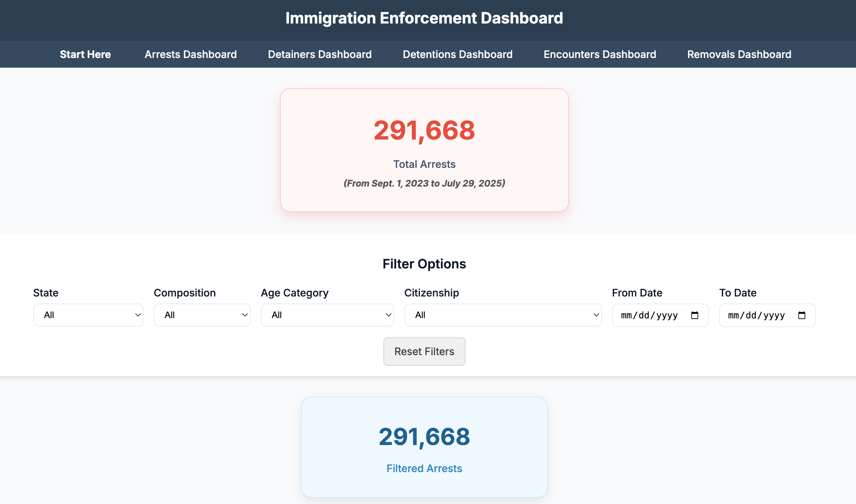Open the Encounters Dashboard tab
Screen dimensions: 856x504
coord(600,54)
